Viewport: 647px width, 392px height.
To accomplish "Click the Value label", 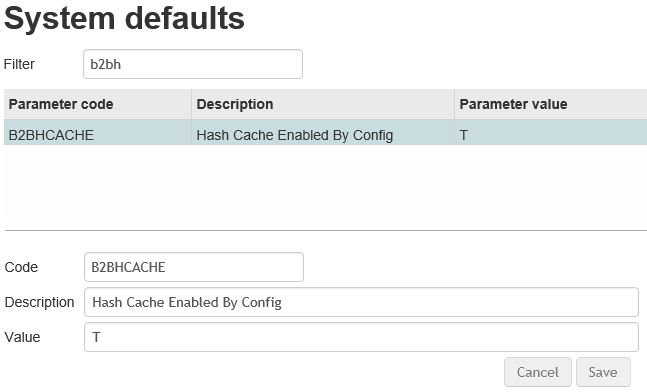I will pos(22,337).
